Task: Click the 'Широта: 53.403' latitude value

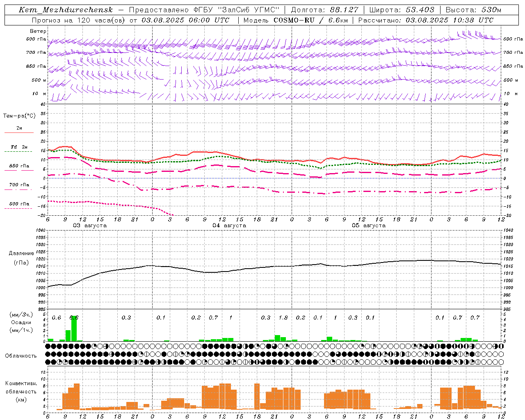Action: (x=402, y=10)
